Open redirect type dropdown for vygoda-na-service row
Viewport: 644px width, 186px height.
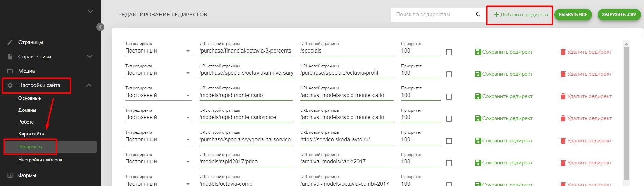[x=158, y=140]
